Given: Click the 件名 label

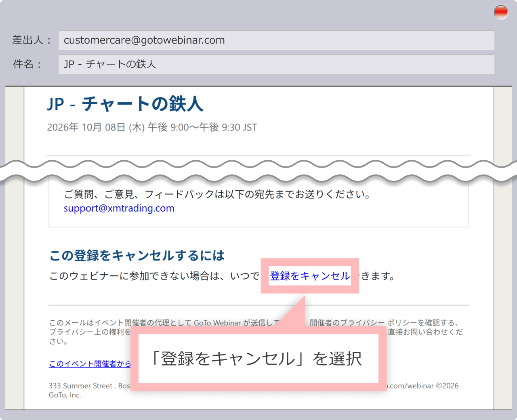Looking at the screenshot, I should click(x=27, y=64).
